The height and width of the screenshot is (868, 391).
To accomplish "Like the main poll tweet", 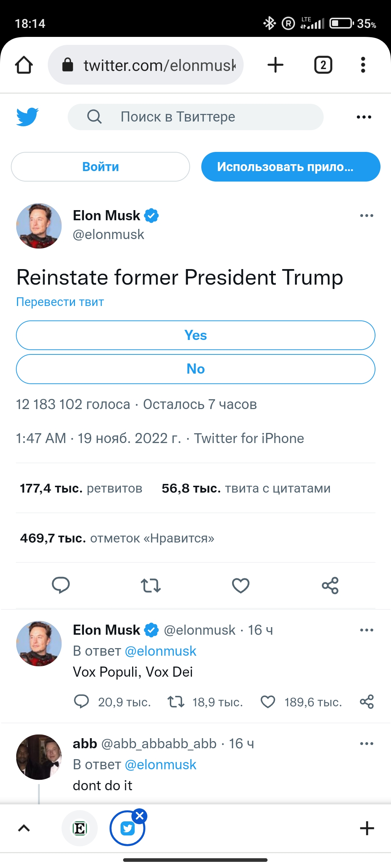I will click(x=241, y=585).
